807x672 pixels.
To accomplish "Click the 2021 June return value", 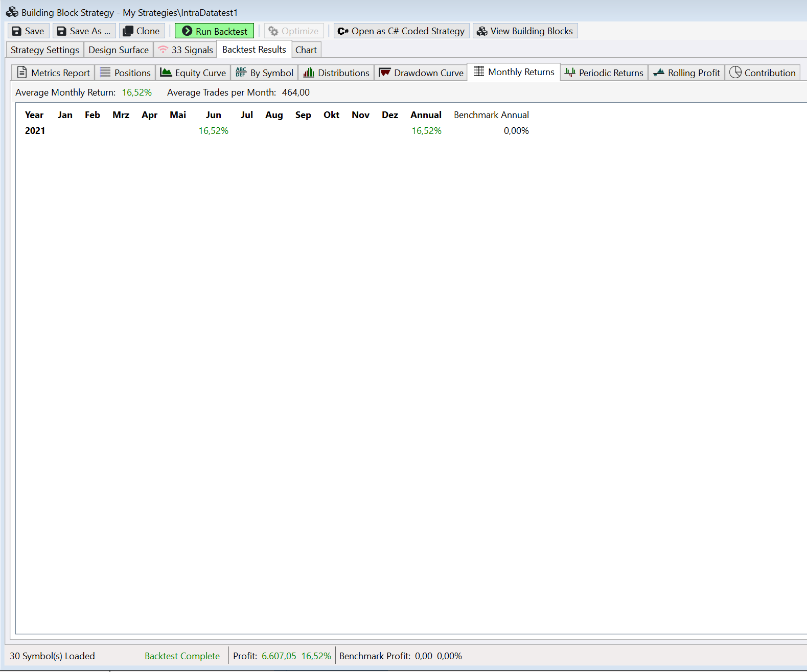I will 214,131.
